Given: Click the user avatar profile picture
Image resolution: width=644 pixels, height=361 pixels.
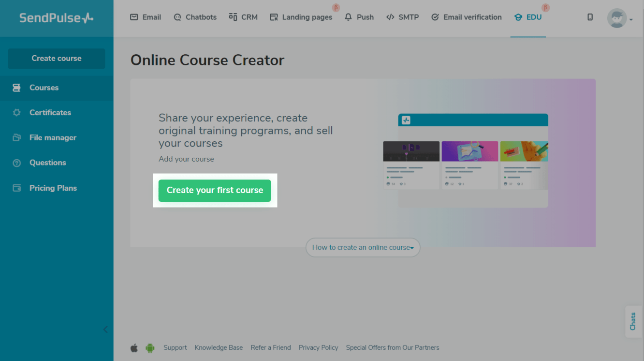Looking at the screenshot, I should click(x=616, y=18).
